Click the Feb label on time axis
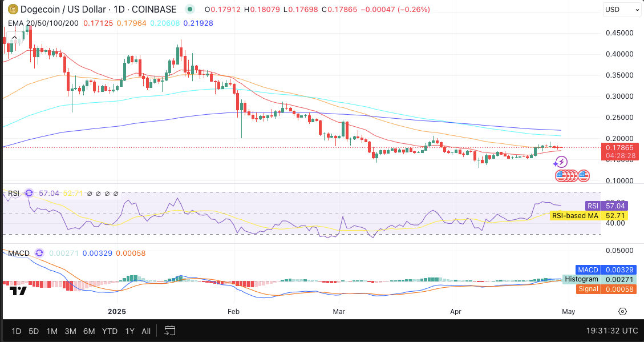Viewport: 644px width, 342px height. click(x=233, y=312)
